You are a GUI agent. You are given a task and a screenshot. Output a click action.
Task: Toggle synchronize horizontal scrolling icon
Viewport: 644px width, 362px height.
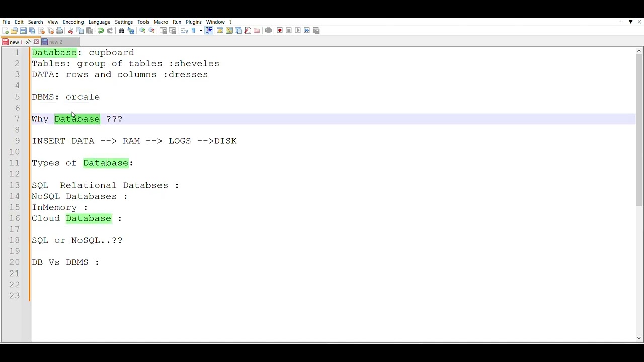coord(172,30)
